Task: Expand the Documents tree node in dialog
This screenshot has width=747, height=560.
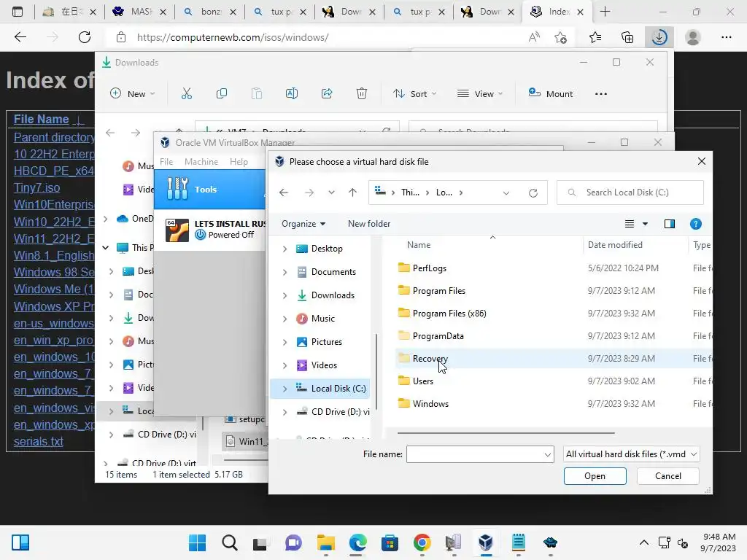Action: (x=285, y=272)
